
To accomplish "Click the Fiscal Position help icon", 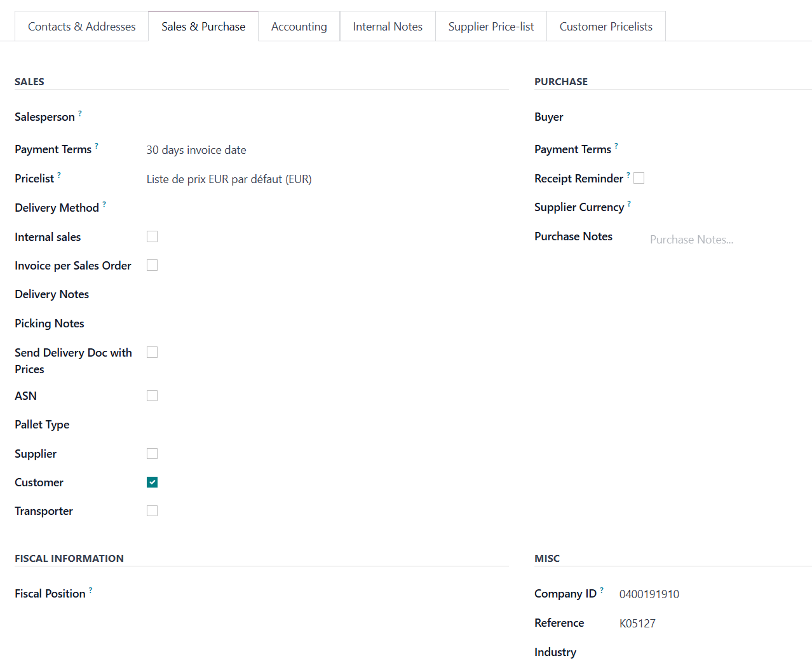I will click(91, 591).
